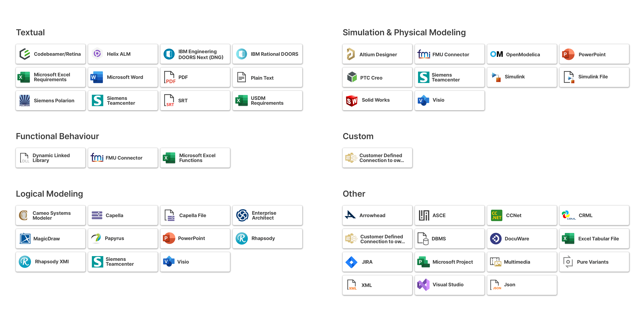
Task: Click the Papyrus bird icon
Action: (x=96, y=238)
